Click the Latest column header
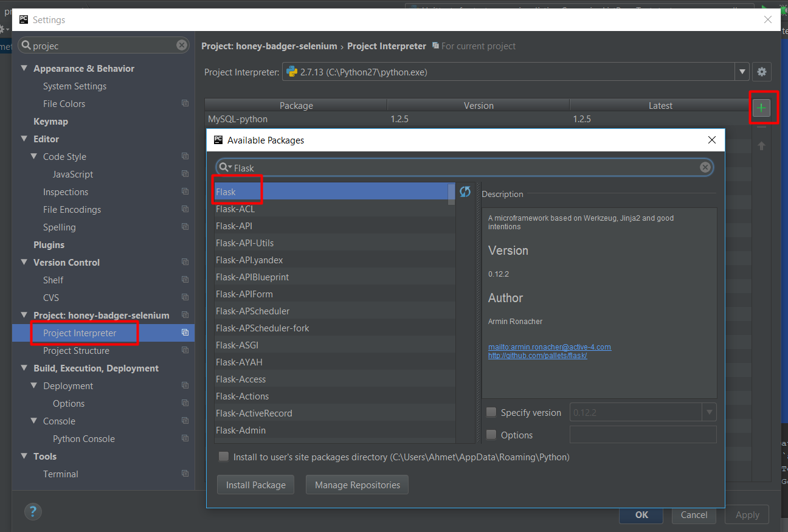The image size is (788, 532). [660, 105]
